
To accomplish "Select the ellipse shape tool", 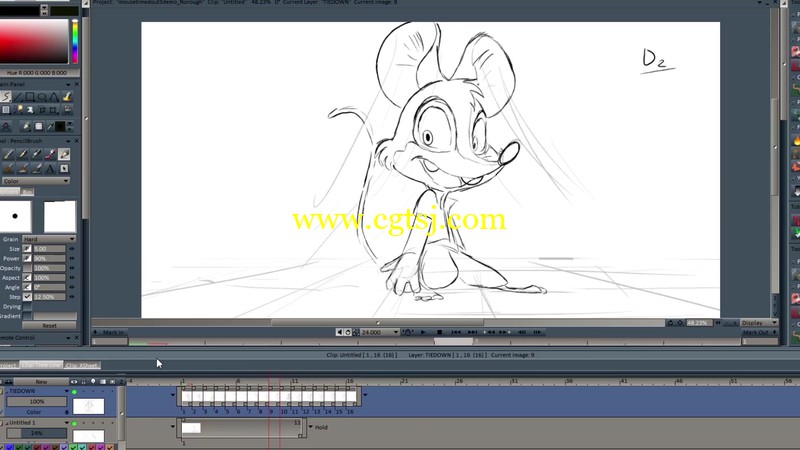I will pyautogui.click(x=42, y=96).
